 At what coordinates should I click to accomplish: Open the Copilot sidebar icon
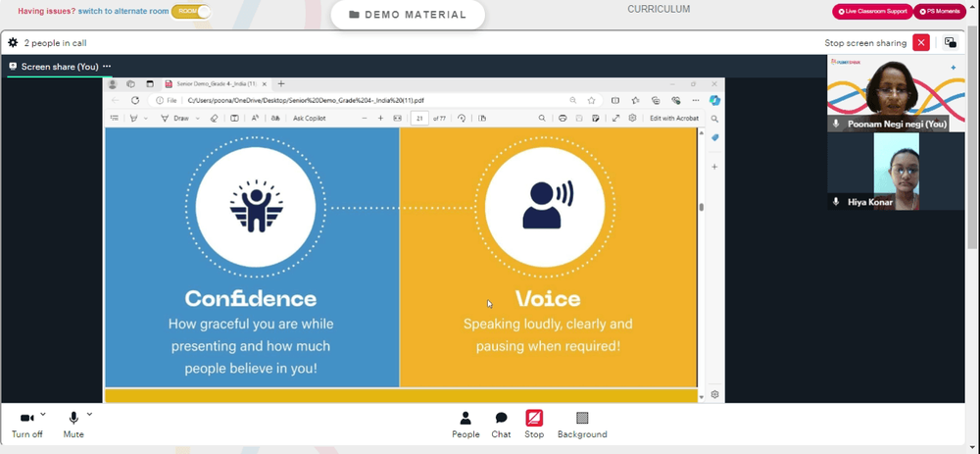[x=715, y=100]
